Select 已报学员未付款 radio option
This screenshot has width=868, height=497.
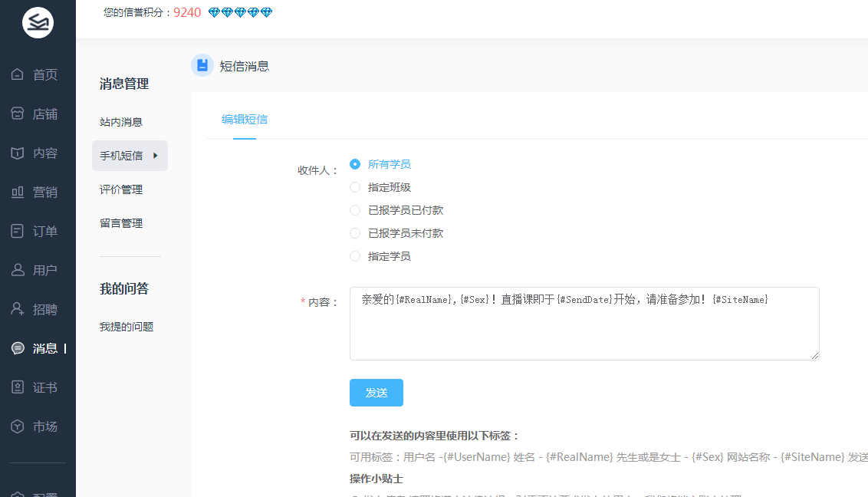355,233
